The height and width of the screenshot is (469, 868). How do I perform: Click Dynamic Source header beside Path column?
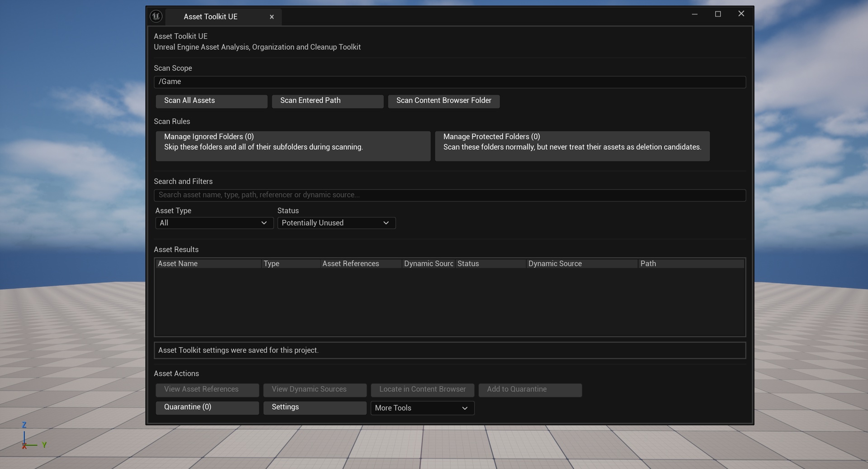[x=582, y=263]
